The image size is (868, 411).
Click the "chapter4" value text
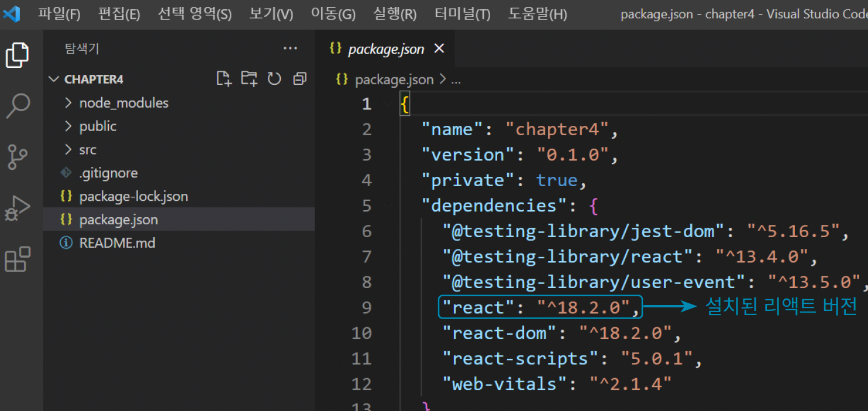[x=556, y=129]
